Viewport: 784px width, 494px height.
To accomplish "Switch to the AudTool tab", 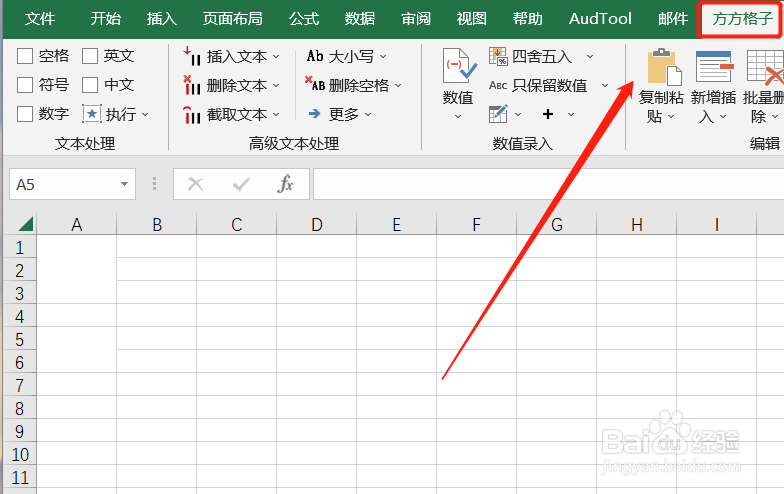I will (600, 18).
